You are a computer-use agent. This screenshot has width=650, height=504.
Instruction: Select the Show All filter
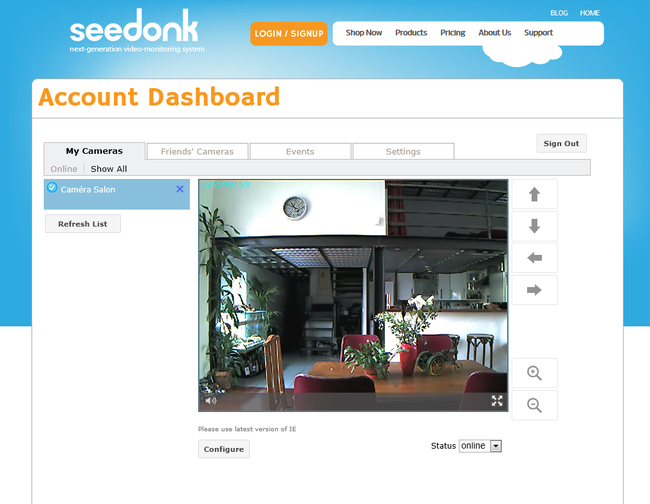pos(109,169)
